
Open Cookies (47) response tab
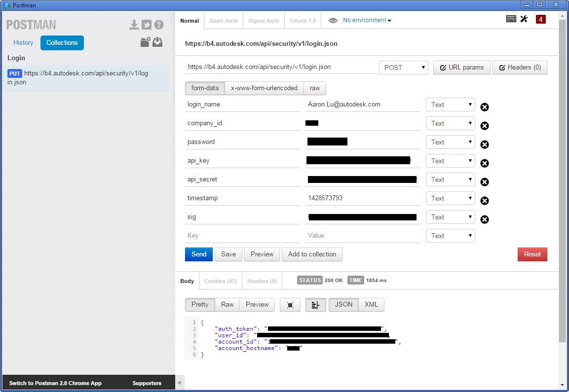[220, 281]
